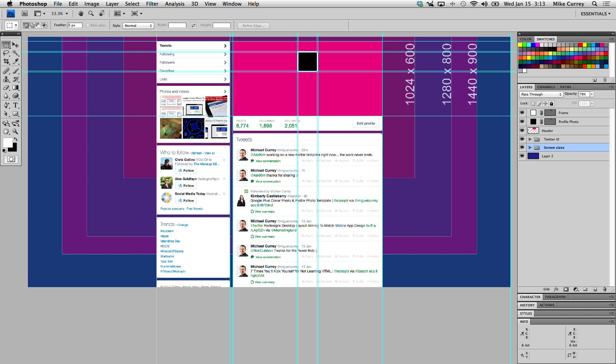Open the Analysis menu
Screen dimensions: 616x364
[x=175, y=4]
